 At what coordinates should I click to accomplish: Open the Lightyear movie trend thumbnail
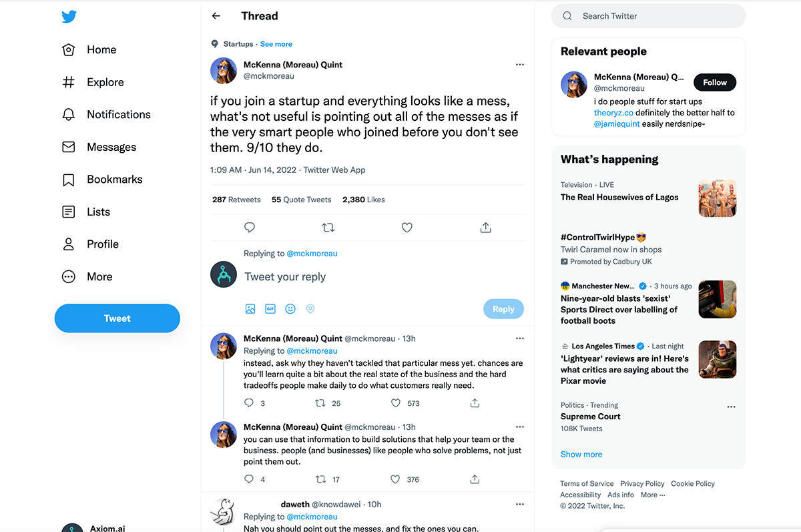tap(717, 359)
